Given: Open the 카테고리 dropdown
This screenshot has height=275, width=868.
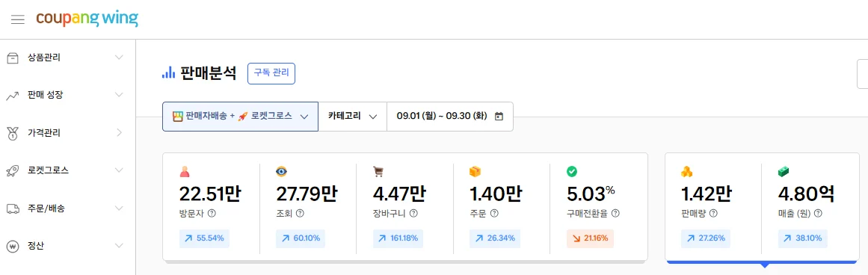Looking at the screenshot, I should [x=353, y=116].
